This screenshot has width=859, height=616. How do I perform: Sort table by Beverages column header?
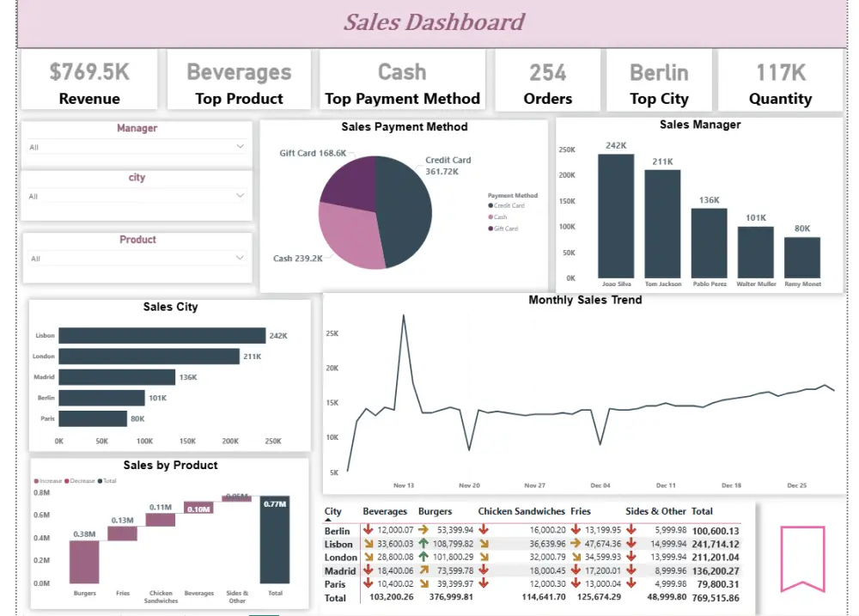[x=385, y=511]
